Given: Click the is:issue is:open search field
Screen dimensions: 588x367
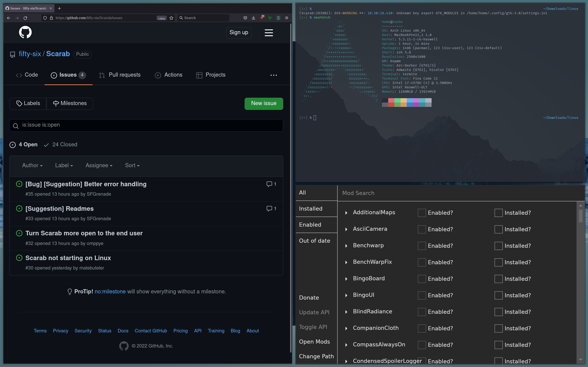Looking at the screenshot, I should [x=146, y=125].
